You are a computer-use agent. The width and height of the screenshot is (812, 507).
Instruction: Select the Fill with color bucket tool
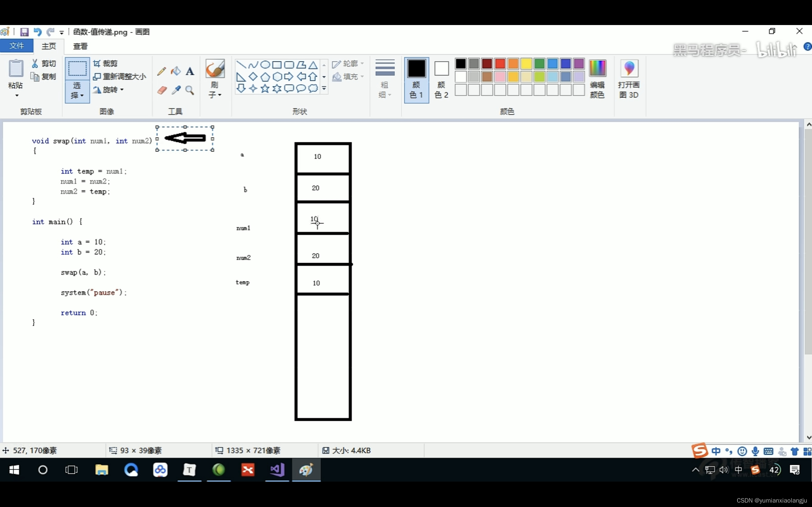coord(175,71)
